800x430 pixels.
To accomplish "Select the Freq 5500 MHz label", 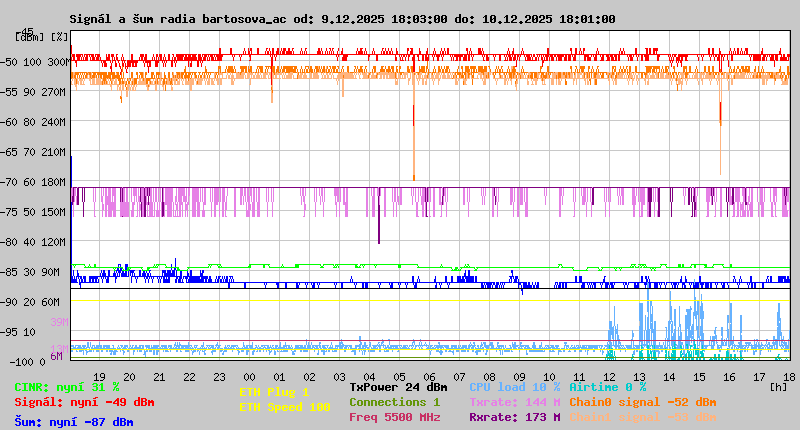I will [394, 417].
